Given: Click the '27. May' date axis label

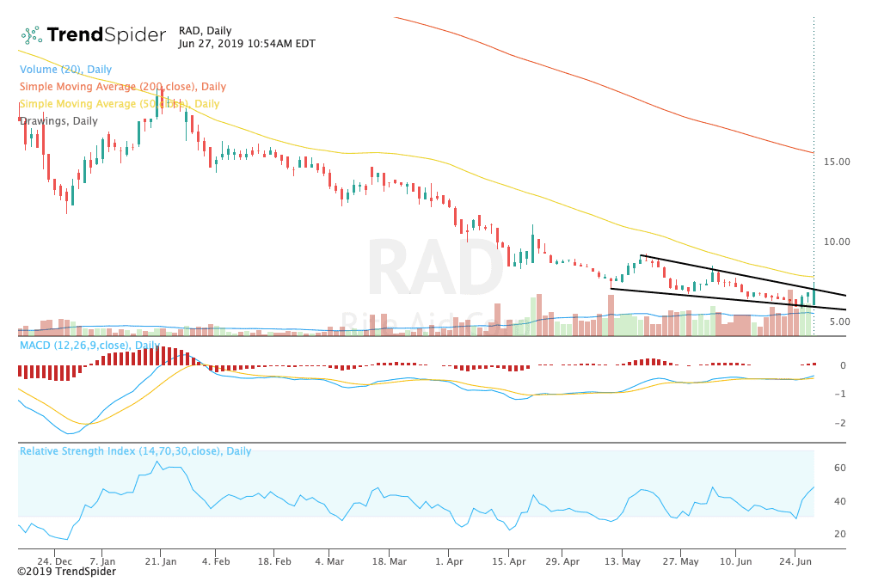Looking at the screenshot, I should [x=681, y=561].
